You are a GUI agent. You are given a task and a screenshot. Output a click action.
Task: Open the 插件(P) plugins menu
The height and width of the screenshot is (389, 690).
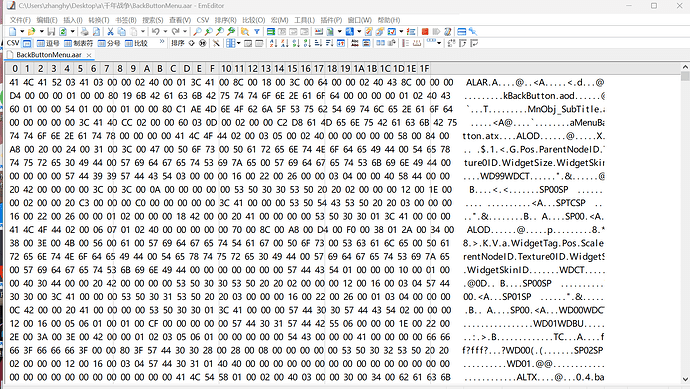pyautogui.click(x=331, y=20)
